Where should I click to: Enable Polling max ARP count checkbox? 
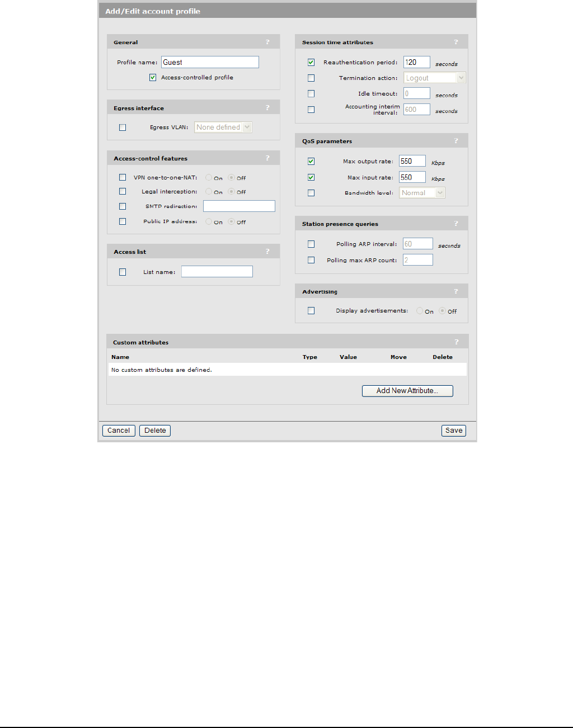pos(311,260)
